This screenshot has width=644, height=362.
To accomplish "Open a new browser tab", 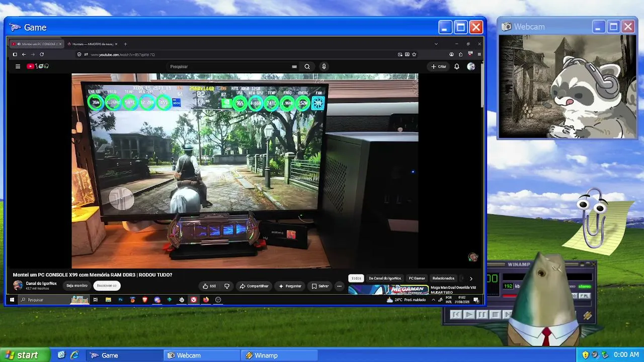I will (x=125, y=44).
